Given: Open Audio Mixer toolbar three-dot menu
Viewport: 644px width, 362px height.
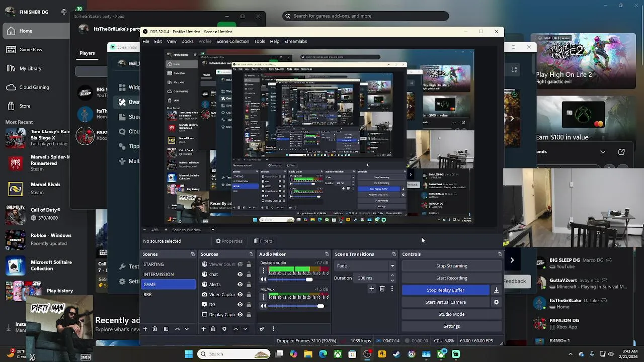Looking at the screenshot, I should 273,329.
